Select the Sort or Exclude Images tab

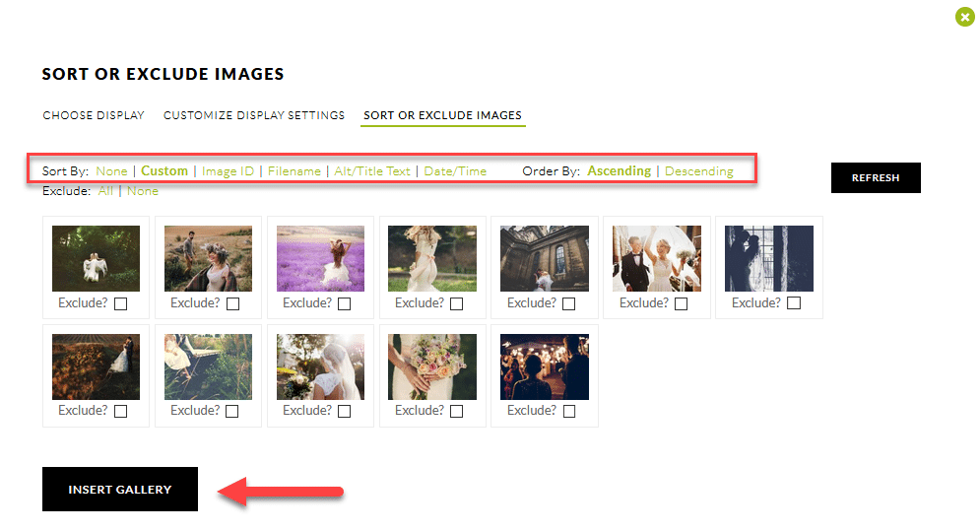pyautogui.click(x=442, y=115)
